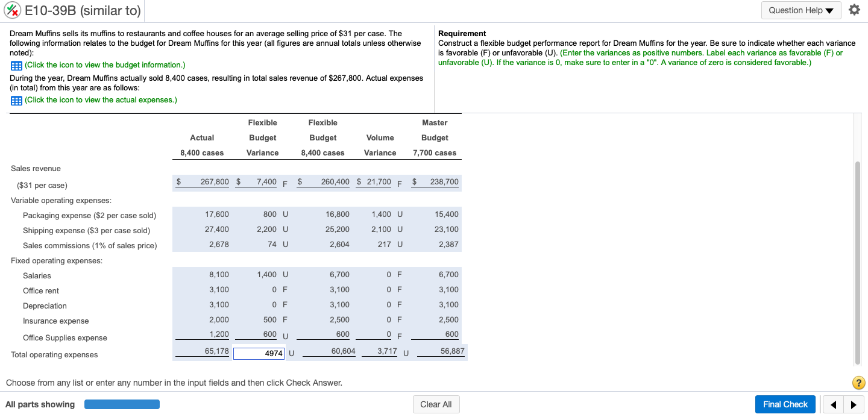Open 'Click the icon to view the actual expenses' link
This screenshot has width=868, height=420.
tap(101, 99)
